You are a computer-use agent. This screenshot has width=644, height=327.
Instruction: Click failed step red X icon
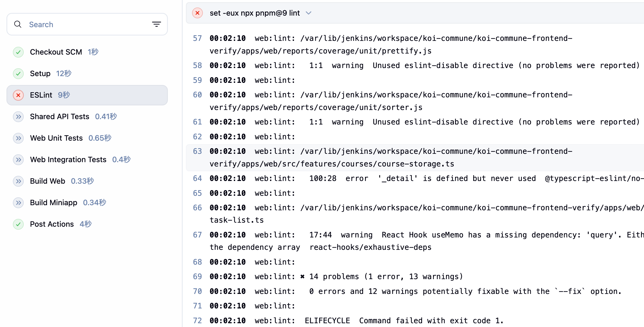point(197,13)
